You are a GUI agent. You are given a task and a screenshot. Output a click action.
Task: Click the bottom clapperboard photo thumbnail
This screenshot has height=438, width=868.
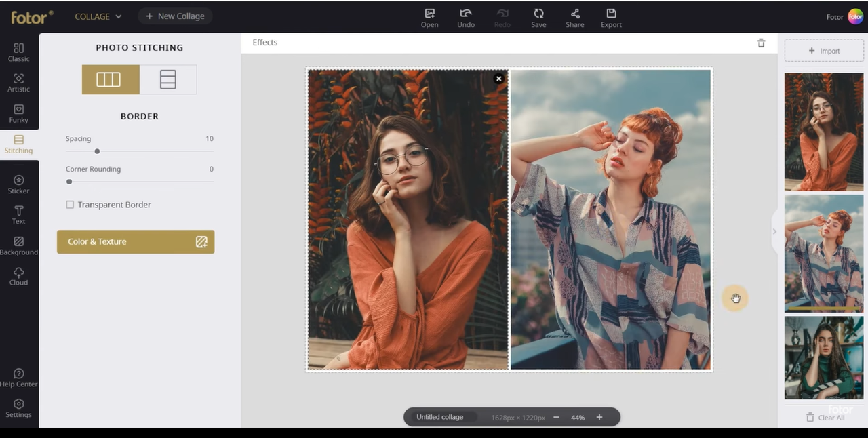(823, 357)
